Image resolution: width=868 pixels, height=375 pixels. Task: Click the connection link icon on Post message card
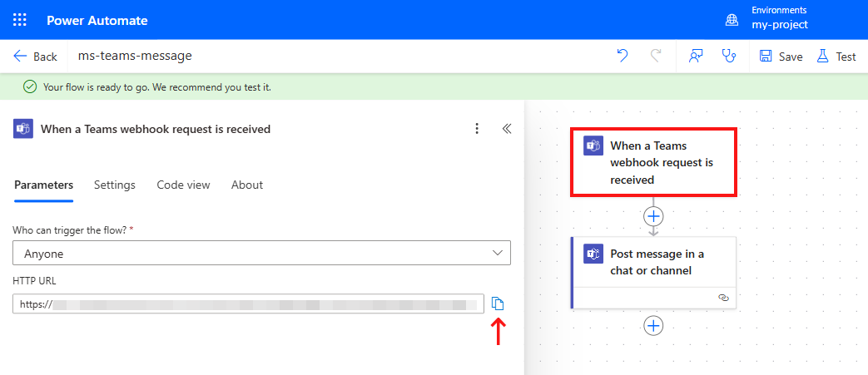pyautogui.click(x=723, y=298)
